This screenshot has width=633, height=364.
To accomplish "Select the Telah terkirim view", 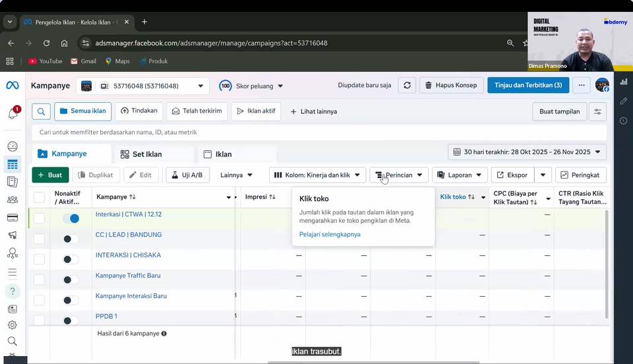I will tap(197, 111).
